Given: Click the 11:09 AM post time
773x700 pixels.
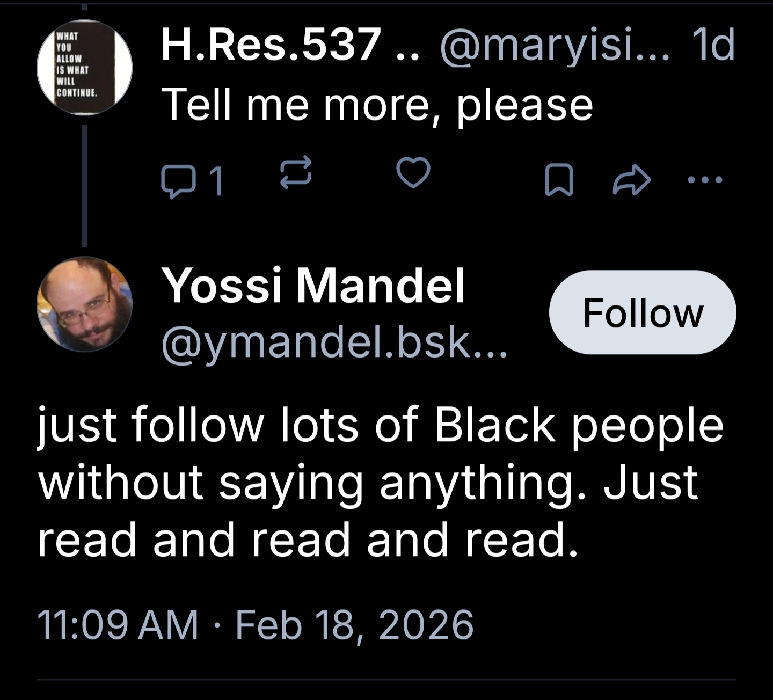Looking at the screenshot, I should [x=118, y=625].
